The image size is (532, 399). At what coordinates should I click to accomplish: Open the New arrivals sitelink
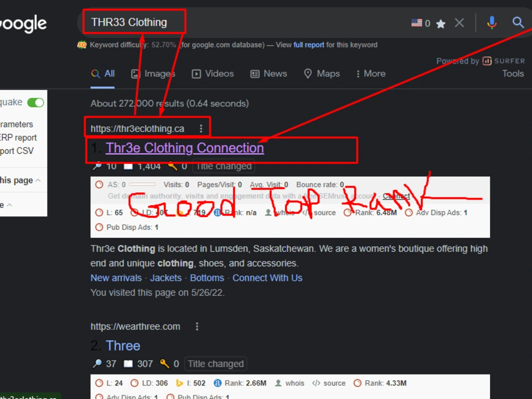point(116,278)
